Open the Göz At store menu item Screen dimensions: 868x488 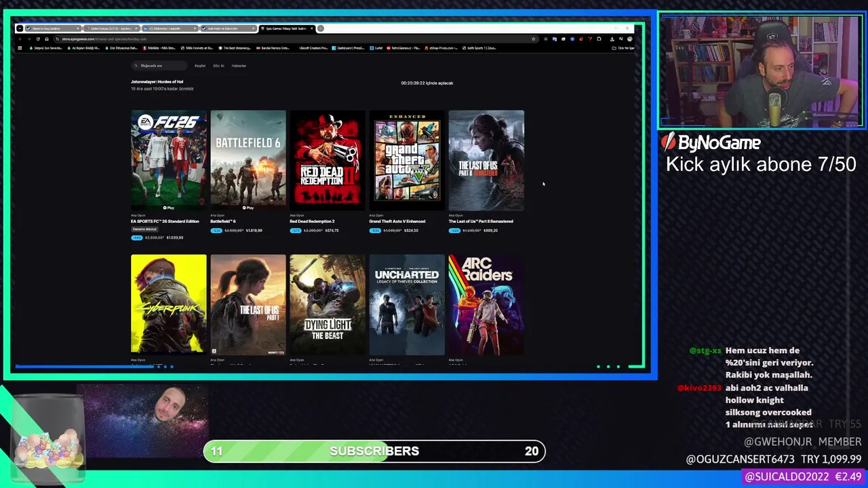tap(218, 66)
